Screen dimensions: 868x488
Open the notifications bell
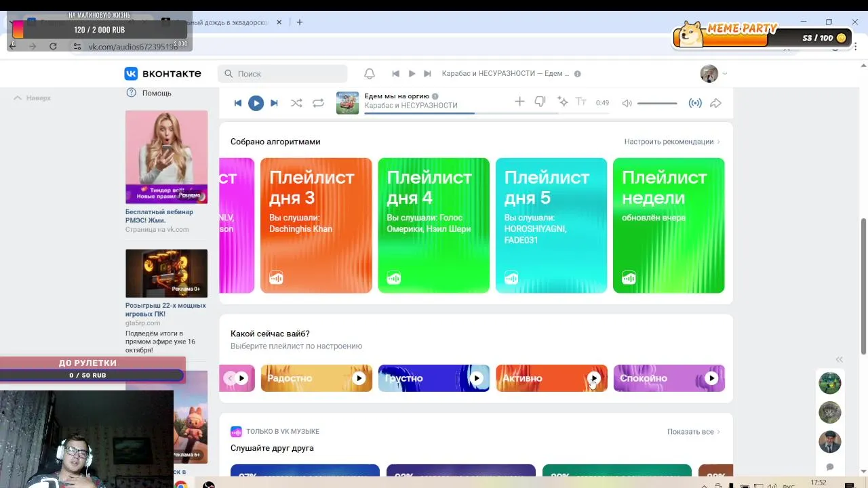370,73
